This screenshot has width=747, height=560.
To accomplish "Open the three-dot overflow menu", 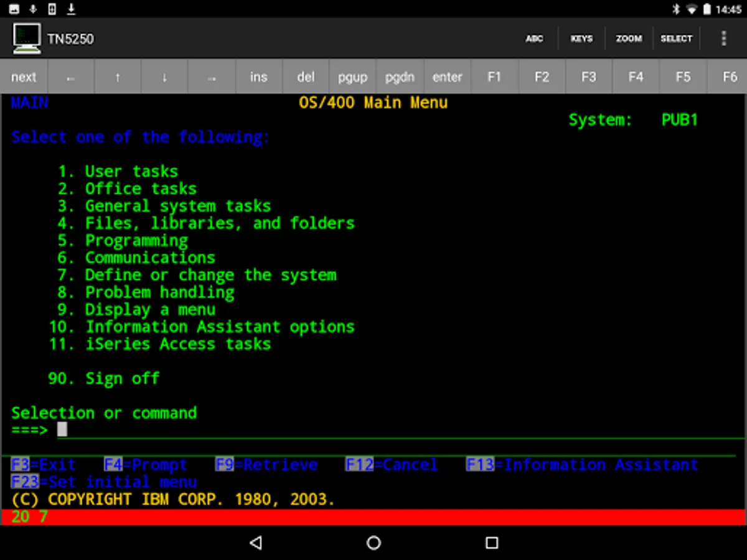I will point(723,39).
